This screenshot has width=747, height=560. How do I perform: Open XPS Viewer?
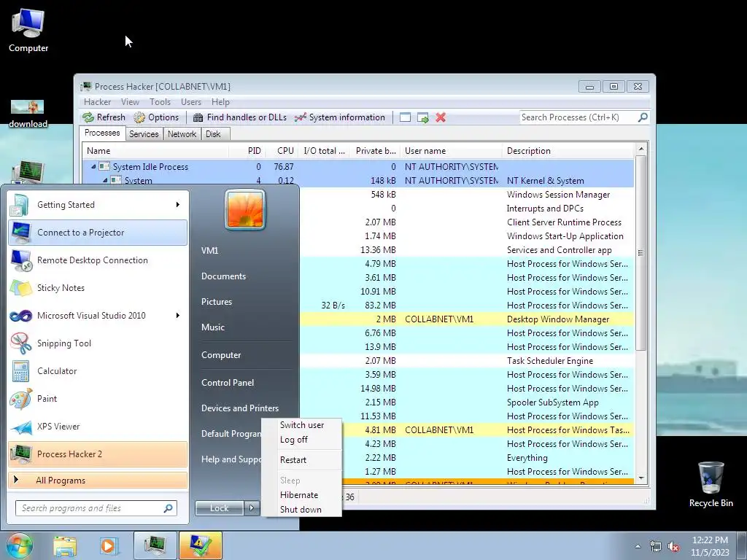98,426
